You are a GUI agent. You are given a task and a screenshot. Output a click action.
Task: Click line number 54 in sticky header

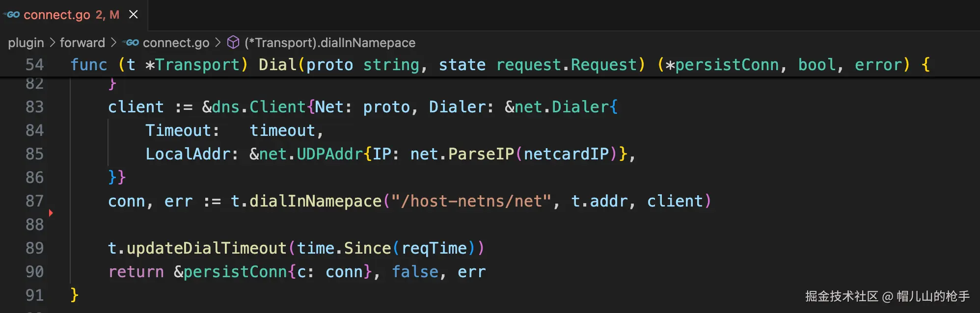[34, 65]
